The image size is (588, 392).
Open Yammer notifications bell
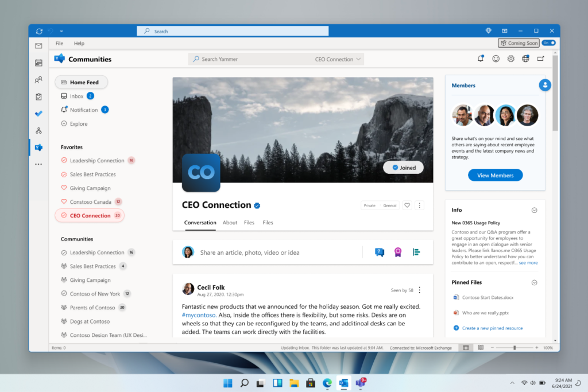pyautogui.click(x=481, y=58)
